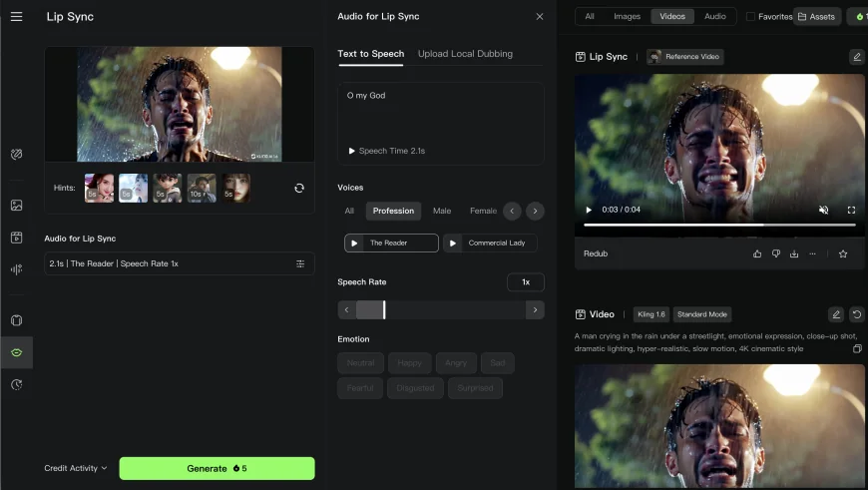Switch to Upload Local Dubbing tab

click(465, 54)
